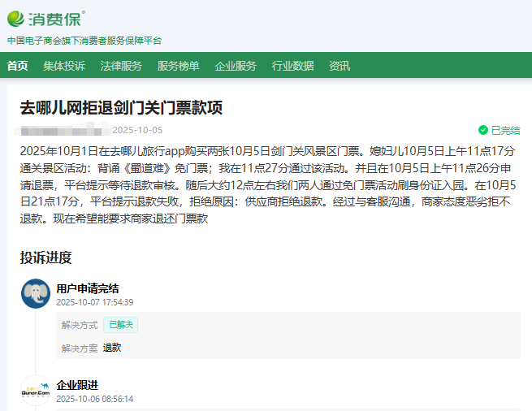Image resolution: width=532 pixels, height=411 pixels.
Task: Click the elephant user avatar
Action: (x=36, y=294)
